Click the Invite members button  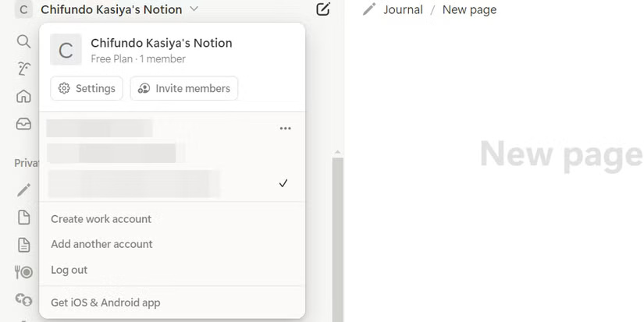point(184,88)
